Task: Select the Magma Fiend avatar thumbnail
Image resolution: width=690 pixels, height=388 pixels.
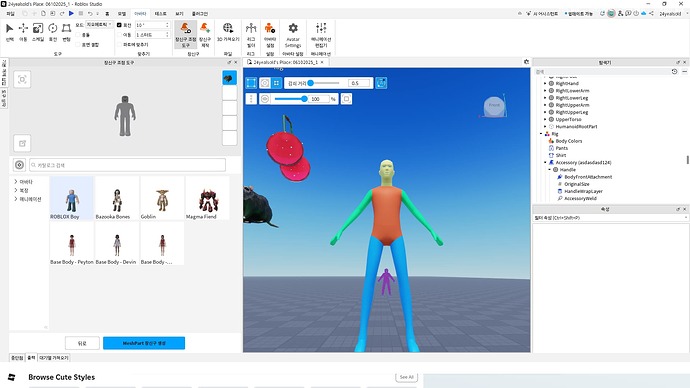Action: (x=207, y=198)
